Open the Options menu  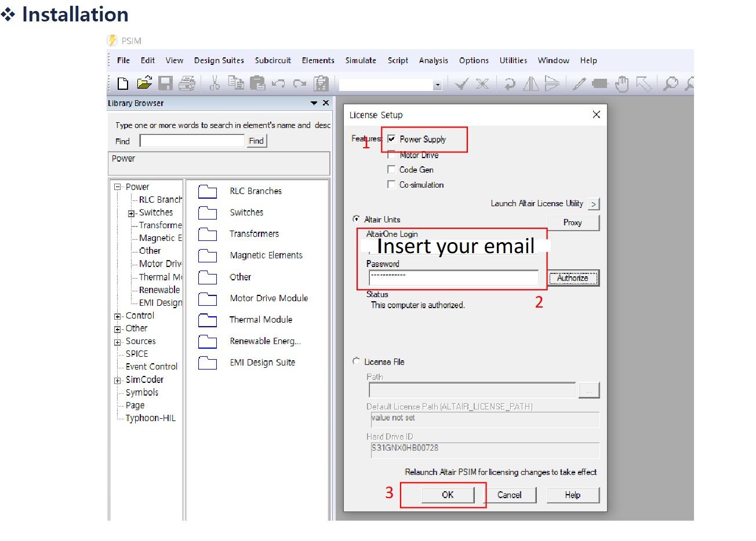pos(474,60)
